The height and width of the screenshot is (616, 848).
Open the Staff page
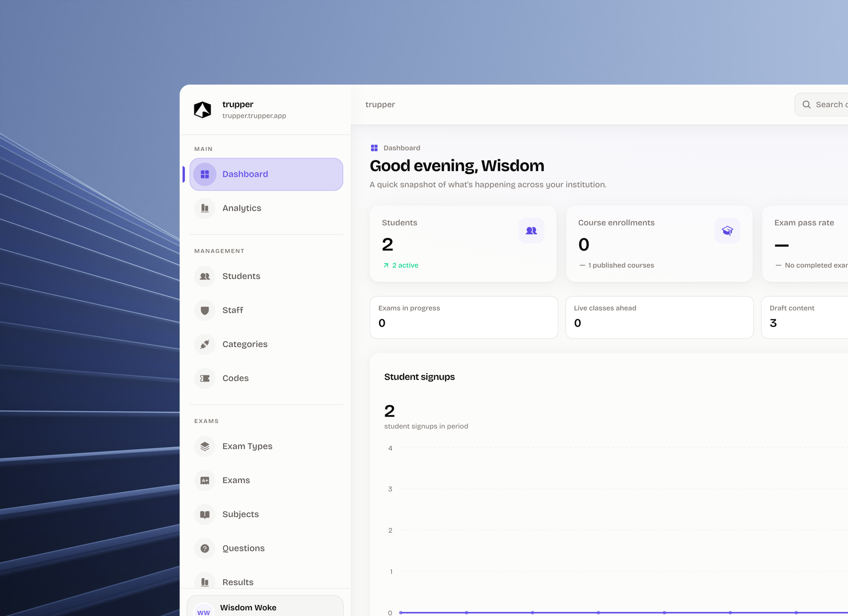point(266,310)
